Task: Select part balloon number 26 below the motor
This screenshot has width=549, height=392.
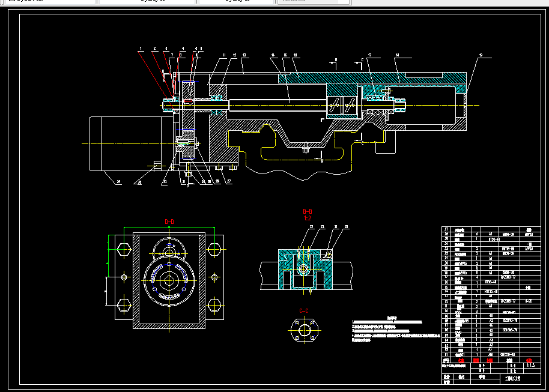Action: coord(118,182)
